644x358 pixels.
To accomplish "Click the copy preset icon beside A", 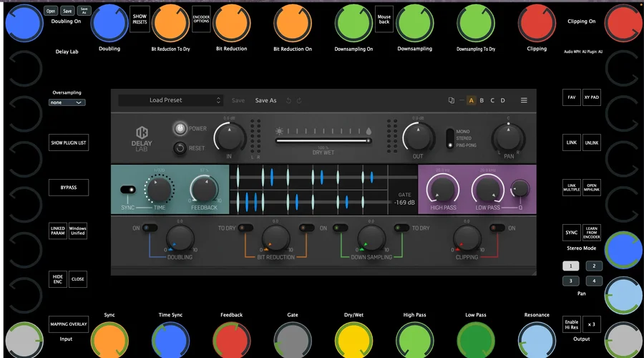I will pyautogui.click(x=451, y=100).
